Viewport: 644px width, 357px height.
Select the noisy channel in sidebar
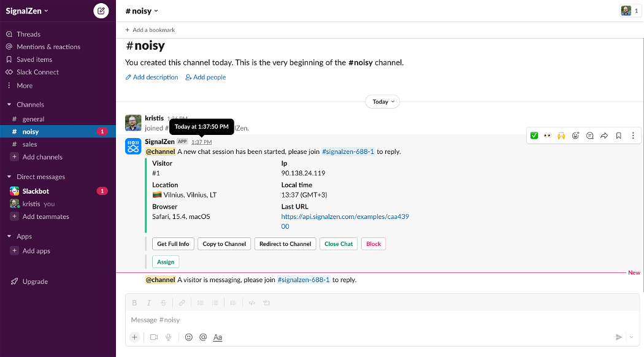point(58,131)
